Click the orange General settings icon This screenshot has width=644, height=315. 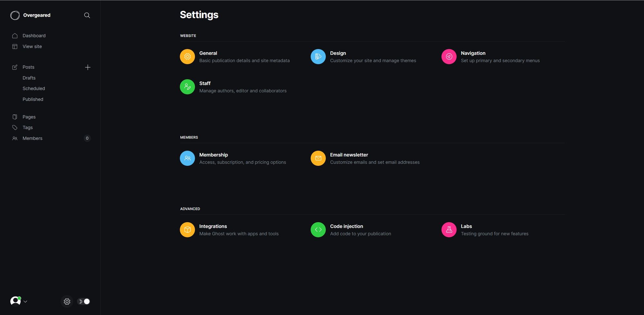pos(187,57)
